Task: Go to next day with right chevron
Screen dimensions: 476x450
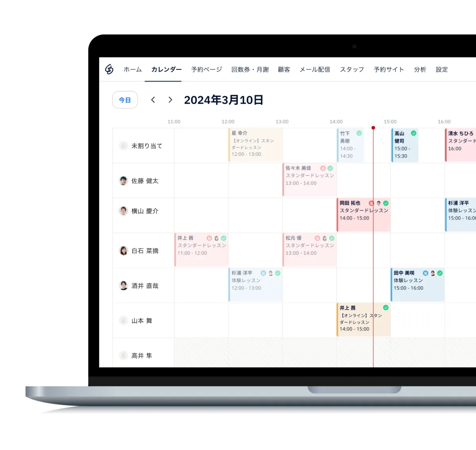Action: (x=170, y=100)
